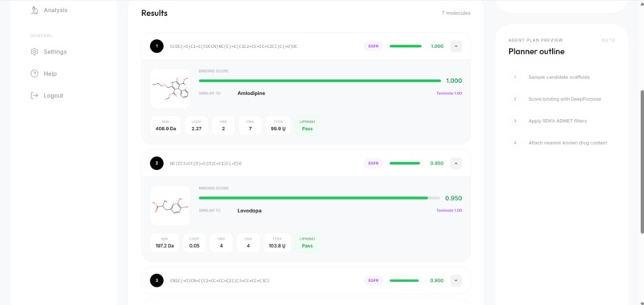Click the TPSA 103.8 value
The image size is (644, 305).
click(x=276, y=246)
